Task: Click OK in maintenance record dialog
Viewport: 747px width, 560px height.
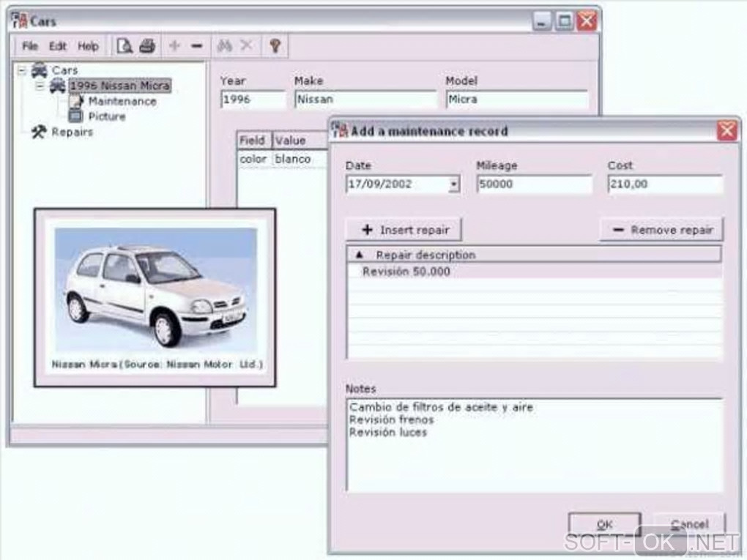Action: point(604,525)
